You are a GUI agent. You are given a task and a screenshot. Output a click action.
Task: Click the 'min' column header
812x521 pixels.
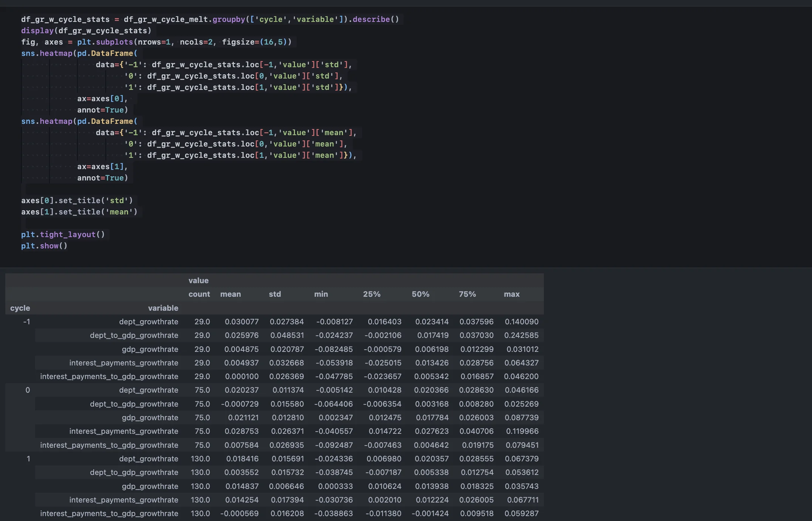[x=321, y=294]
